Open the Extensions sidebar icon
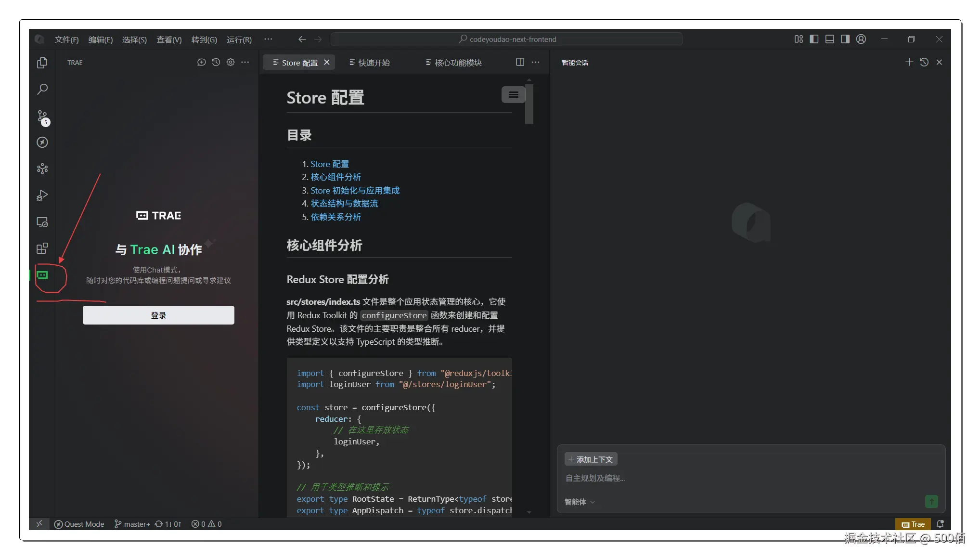 [x=42, y=248]
